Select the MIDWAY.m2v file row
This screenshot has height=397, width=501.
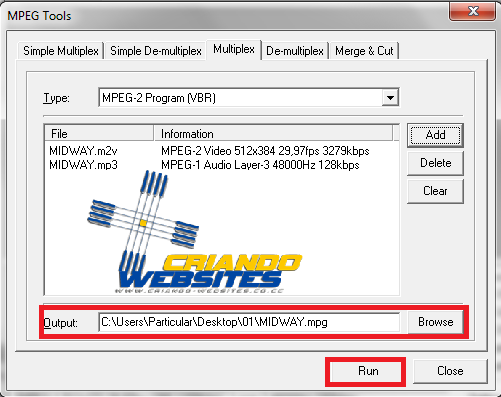click(222, 151)
